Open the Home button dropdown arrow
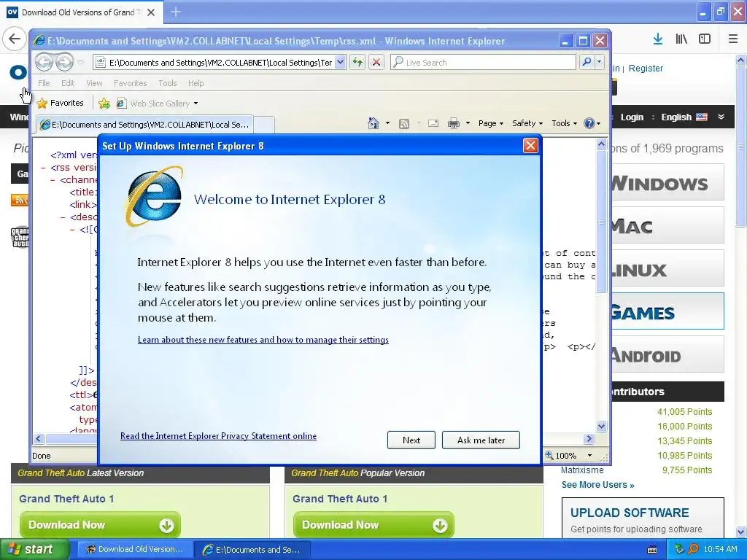 (x=387, y=123)
